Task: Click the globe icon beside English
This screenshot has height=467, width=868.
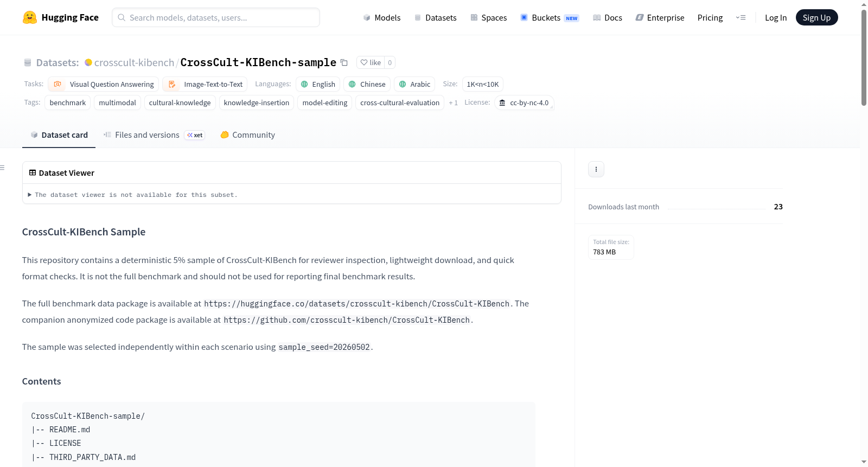Action: (304, 84)
